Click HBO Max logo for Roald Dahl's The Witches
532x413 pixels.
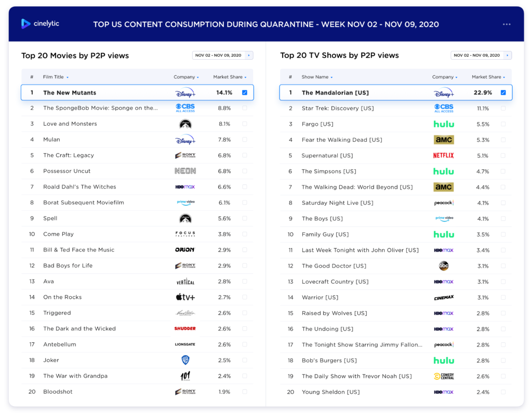click(x=185, y=187)
